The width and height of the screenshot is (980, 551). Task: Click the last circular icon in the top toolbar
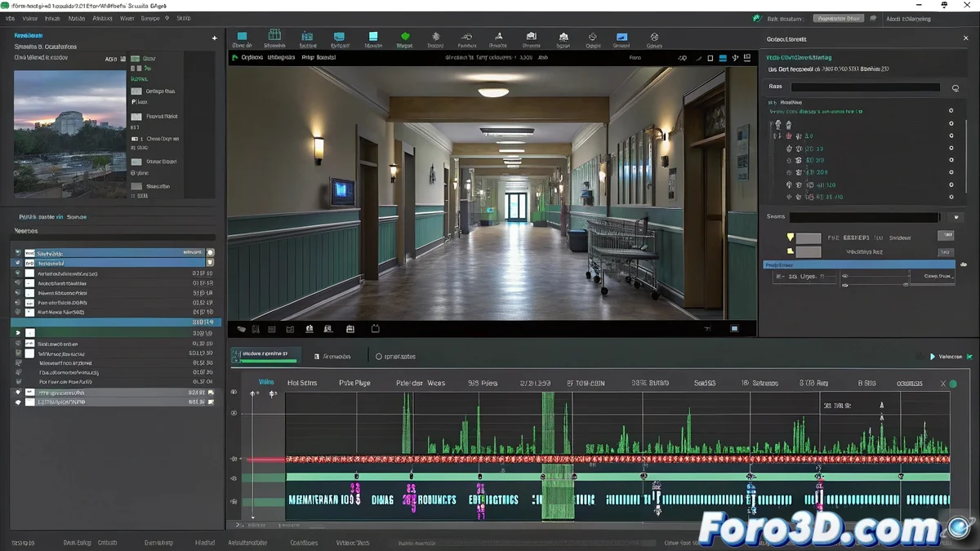coord(653,37)
